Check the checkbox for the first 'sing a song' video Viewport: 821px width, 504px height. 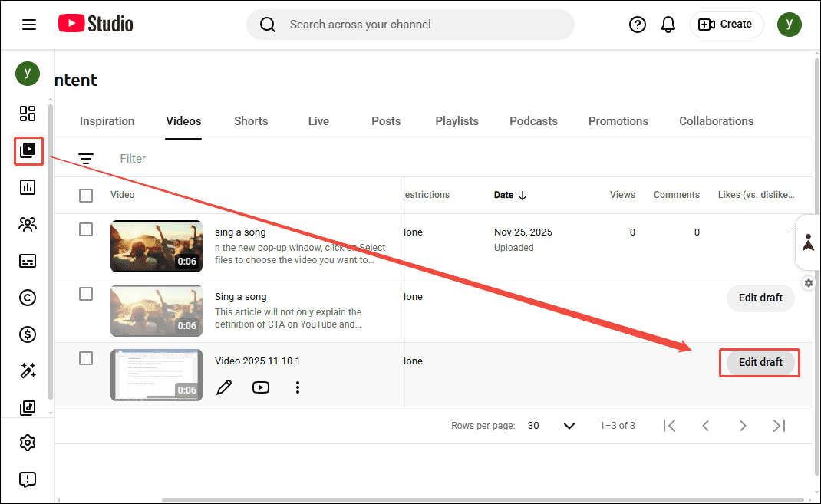(x=85, y=229)
